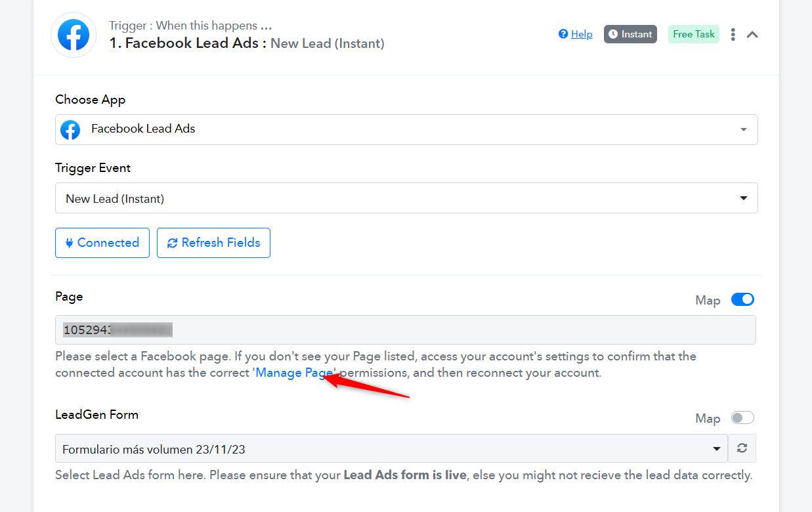The width and height of the screenshot is (812, 512).
Task: Open the LeadGen Form dropdown
Action: [391, 450]
